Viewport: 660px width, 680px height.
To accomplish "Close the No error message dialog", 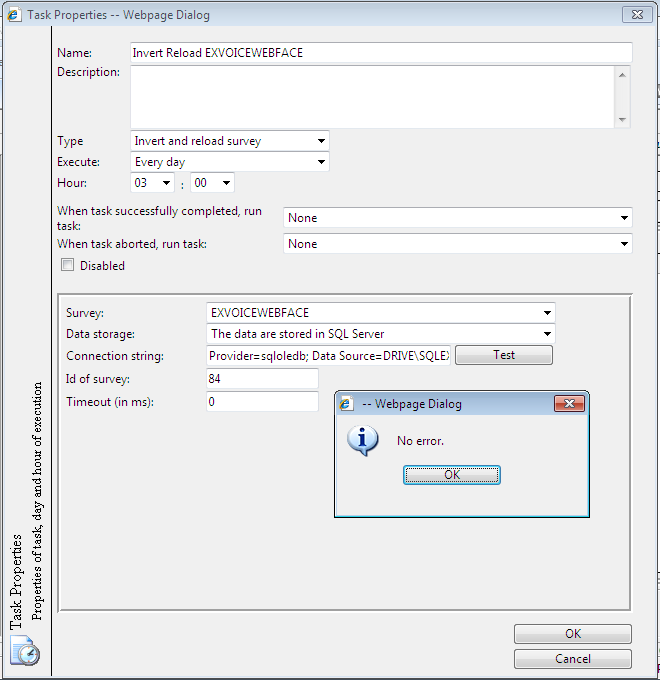I will tap(570, 404).
